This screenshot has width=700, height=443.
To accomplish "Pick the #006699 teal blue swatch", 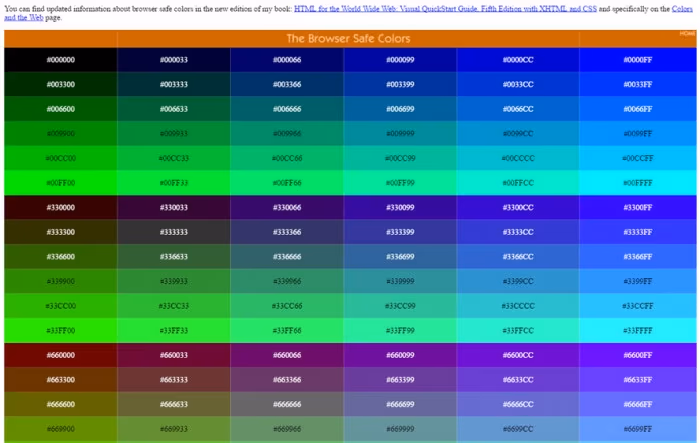I will tap(400, 109).
